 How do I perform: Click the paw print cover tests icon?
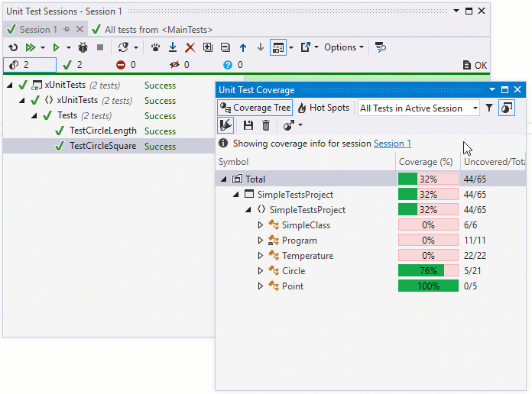tap(155, 47)
